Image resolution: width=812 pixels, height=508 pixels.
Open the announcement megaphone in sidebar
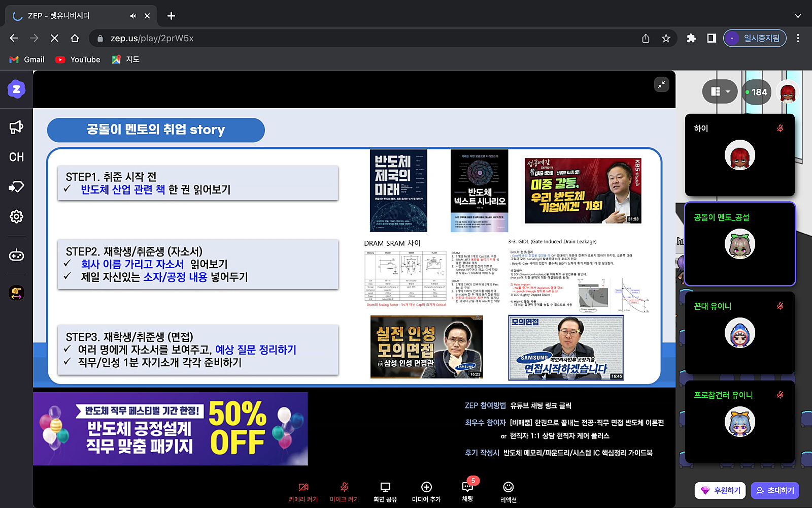(x=16, y=127)
